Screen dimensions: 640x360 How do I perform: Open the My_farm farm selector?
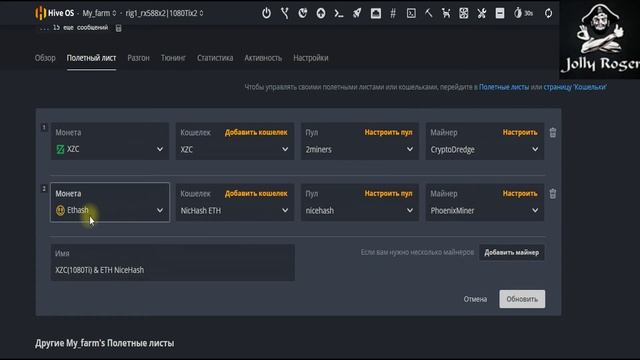coord(99,13)
